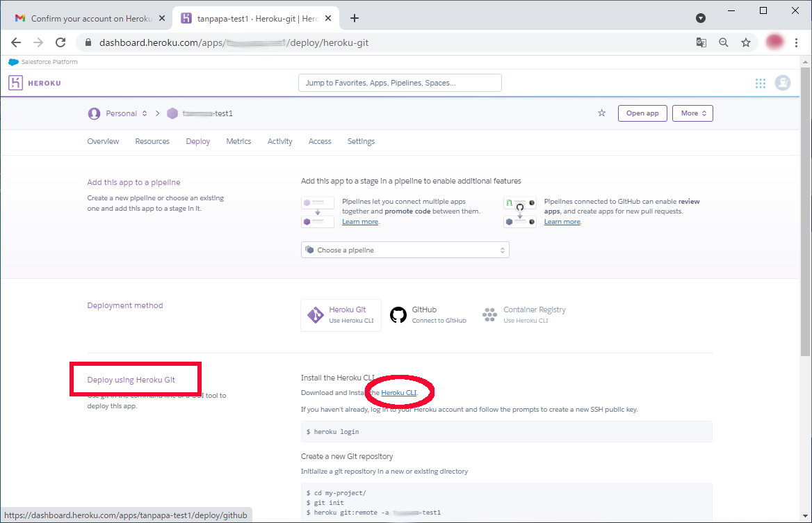The image size is (812, 523).
Task: Click the Open app button
Action: tap(642, 113)
